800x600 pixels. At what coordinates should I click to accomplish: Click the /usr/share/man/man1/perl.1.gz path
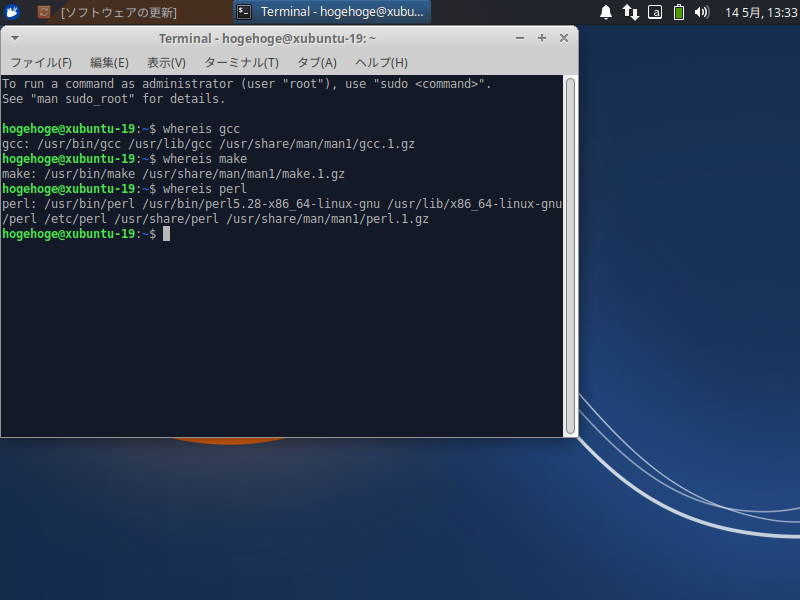(x=328, y=219)
